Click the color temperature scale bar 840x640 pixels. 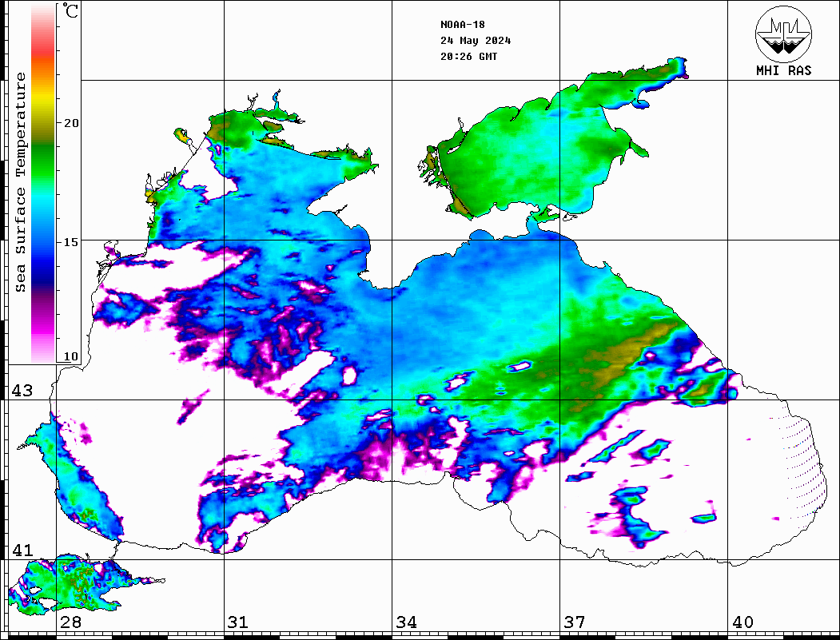(x=43, y=184)
